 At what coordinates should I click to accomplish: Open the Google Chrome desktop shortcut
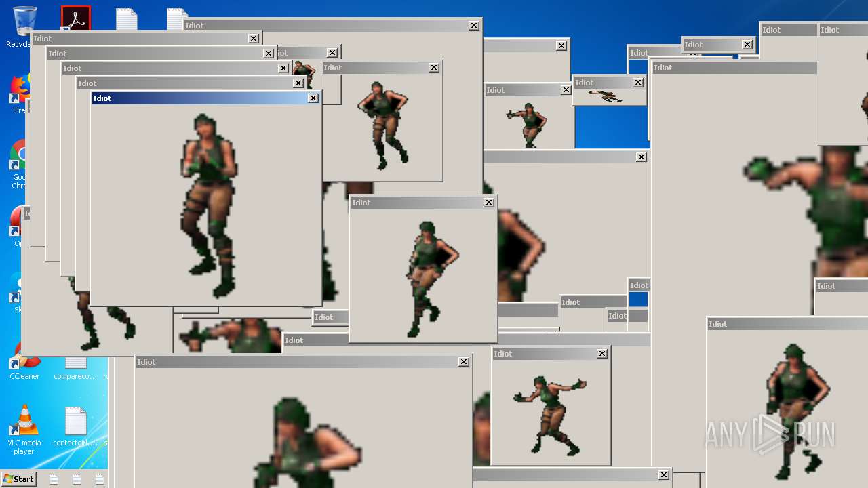tap(18, 165)
